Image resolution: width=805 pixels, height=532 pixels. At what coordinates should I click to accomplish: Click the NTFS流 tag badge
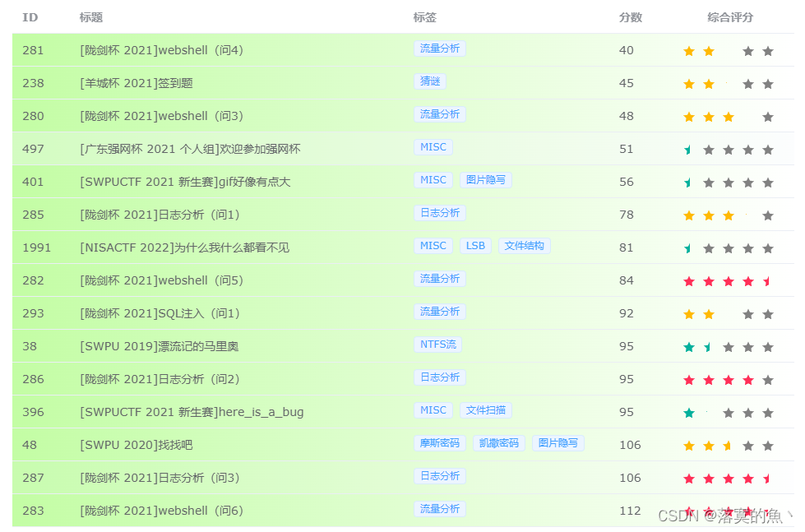pos(437,345)
